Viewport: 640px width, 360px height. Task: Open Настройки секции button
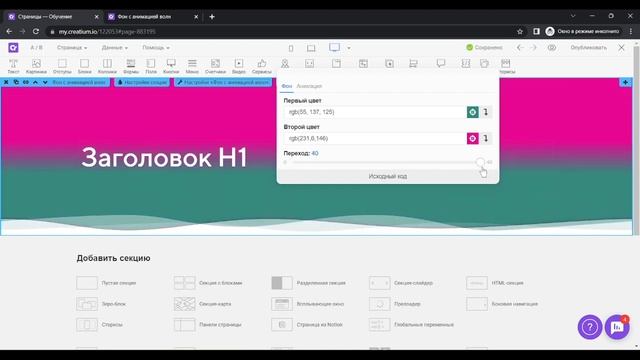pyautogui.click(x=142, y=82)
